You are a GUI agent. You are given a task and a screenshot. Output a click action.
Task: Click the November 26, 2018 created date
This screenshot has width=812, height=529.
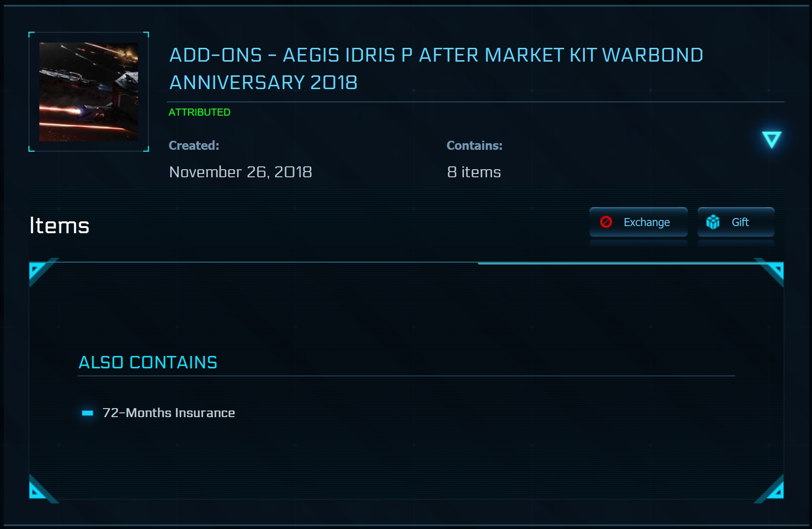[x=240, y=172]
